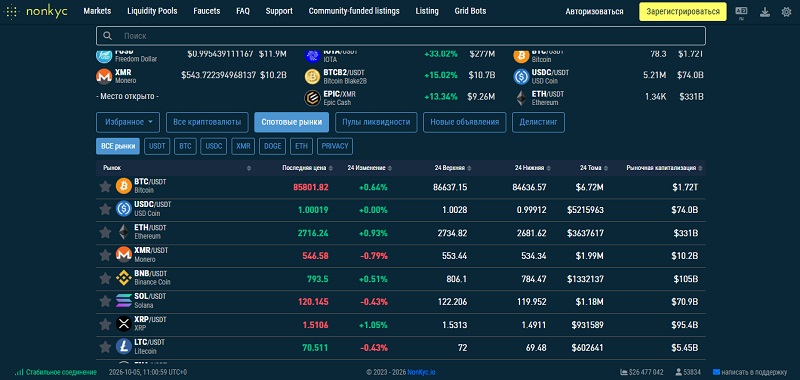Click the Ethereum icon in table
The image size is (800, 380).
124,232
